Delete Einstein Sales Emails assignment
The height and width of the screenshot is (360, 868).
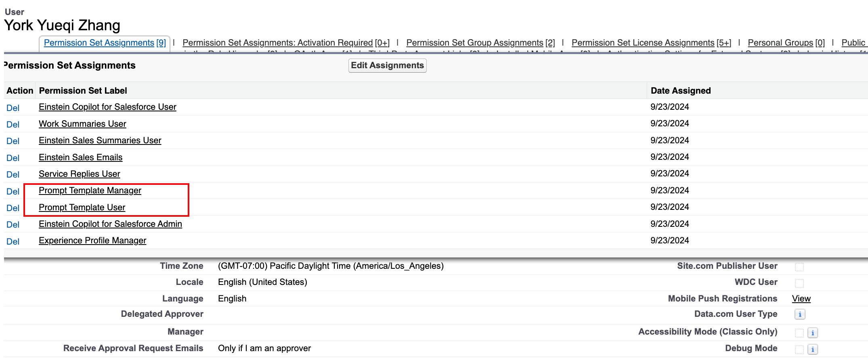(x=13, y=158)
